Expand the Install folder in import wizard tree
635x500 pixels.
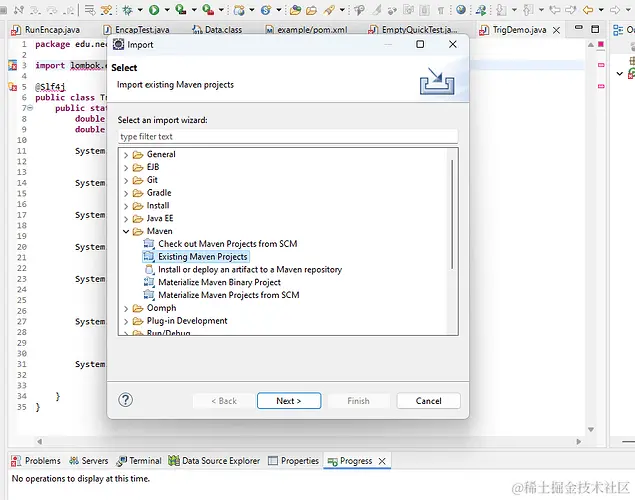126,206
